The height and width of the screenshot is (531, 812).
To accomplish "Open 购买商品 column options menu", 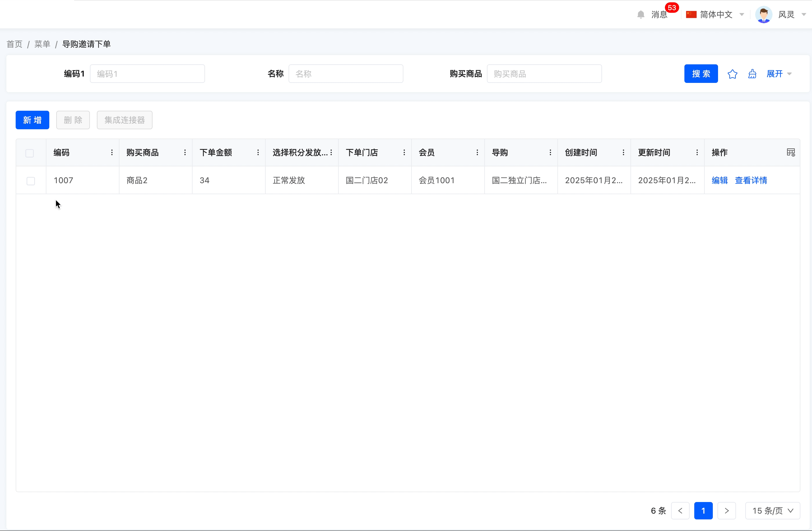I will (185, 152).
